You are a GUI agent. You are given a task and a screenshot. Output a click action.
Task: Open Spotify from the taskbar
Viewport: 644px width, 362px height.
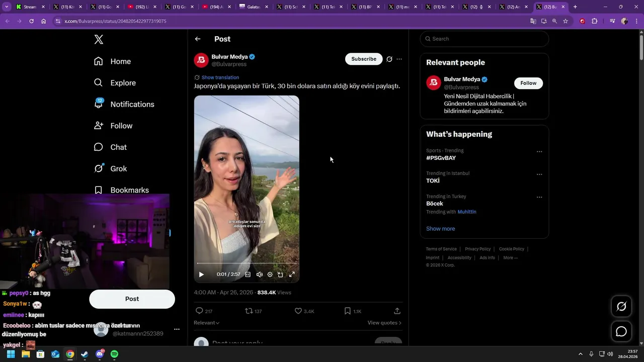click(114, 354)
